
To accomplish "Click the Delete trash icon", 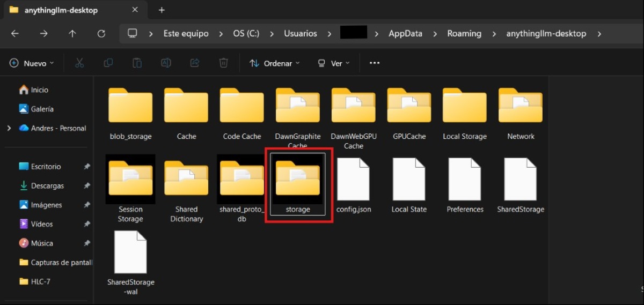I will [x=224, y=63].
